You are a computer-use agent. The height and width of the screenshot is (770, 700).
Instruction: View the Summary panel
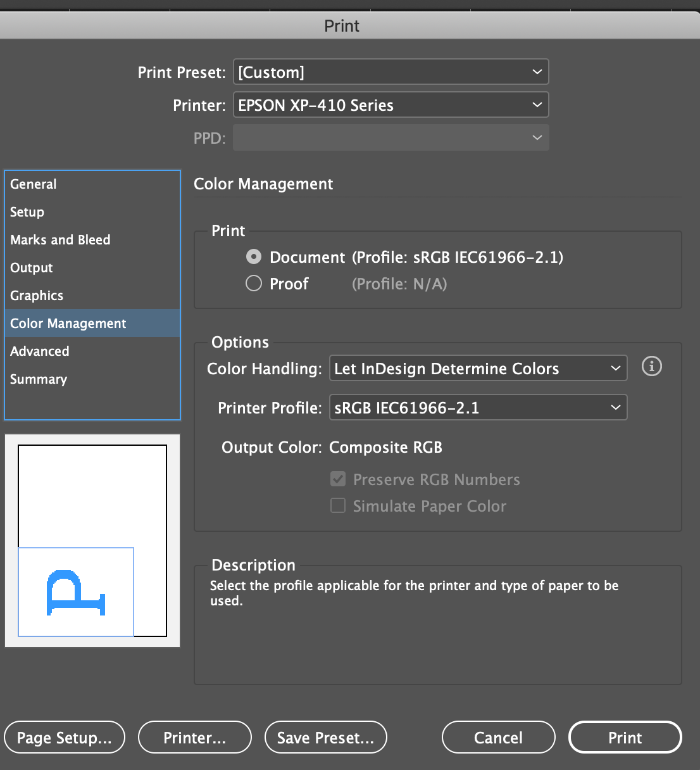(38, 379)
